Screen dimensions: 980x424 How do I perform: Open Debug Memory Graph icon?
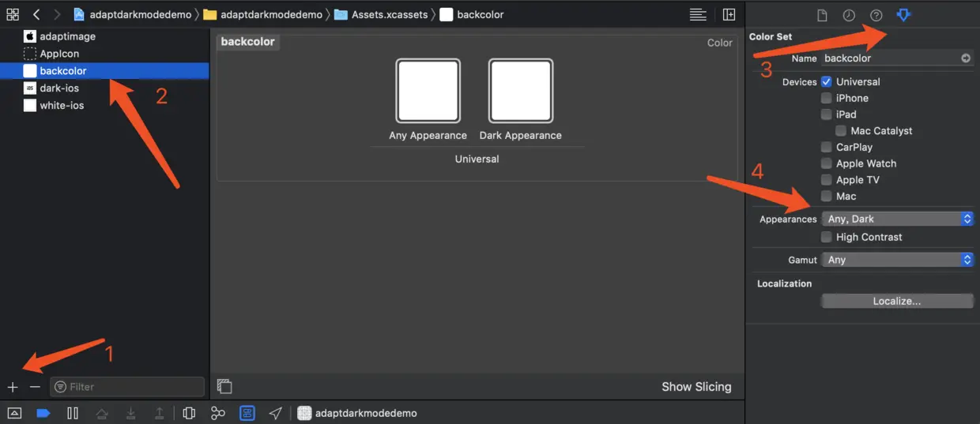(218, 413)
